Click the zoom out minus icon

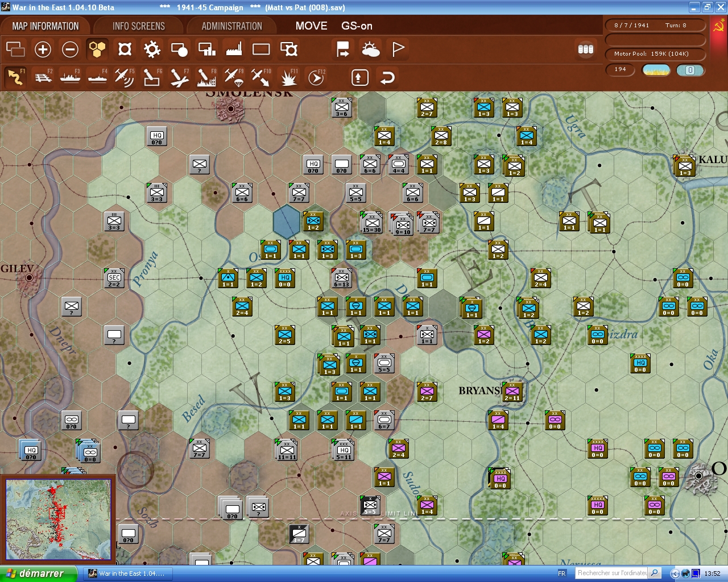coord(70,49)
